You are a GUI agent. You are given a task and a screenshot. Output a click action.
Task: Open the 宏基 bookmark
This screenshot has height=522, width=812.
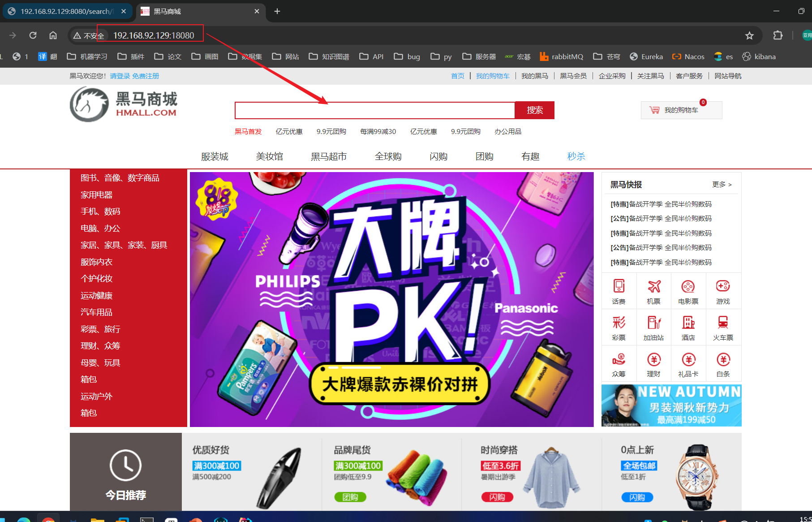(x=517, y=56)
